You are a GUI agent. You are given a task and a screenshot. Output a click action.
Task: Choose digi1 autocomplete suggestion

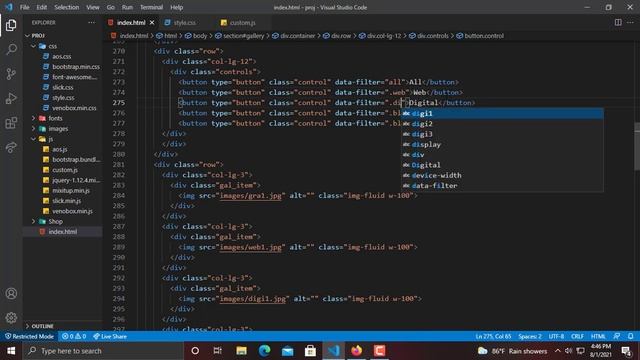pyautogui.click(x=502, y=113)
